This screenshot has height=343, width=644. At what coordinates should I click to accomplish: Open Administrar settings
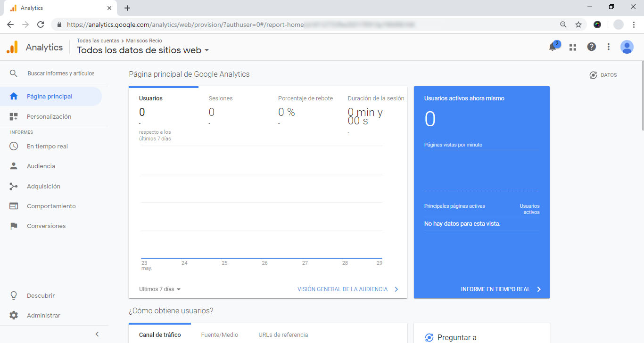click(x=43, y=315)
